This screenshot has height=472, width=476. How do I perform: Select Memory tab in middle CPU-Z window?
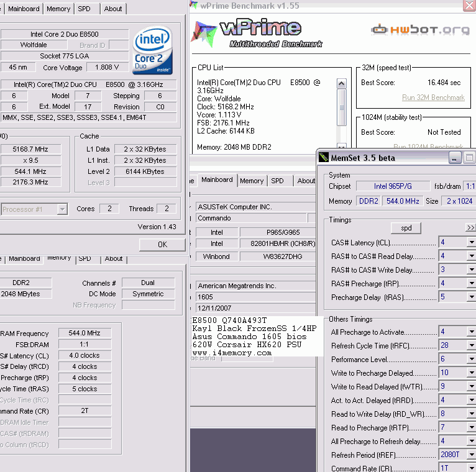pyautogui.click(x=252, y=181)
